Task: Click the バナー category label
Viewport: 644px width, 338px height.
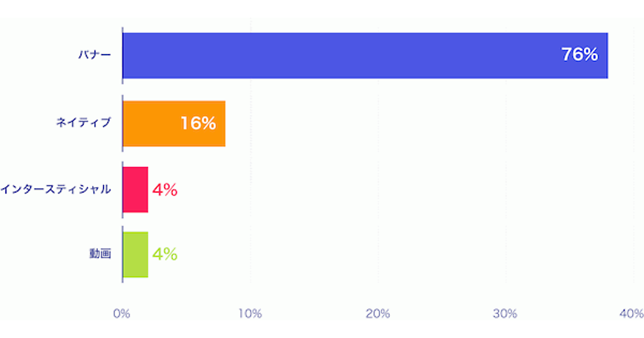Action: [93, 55]
